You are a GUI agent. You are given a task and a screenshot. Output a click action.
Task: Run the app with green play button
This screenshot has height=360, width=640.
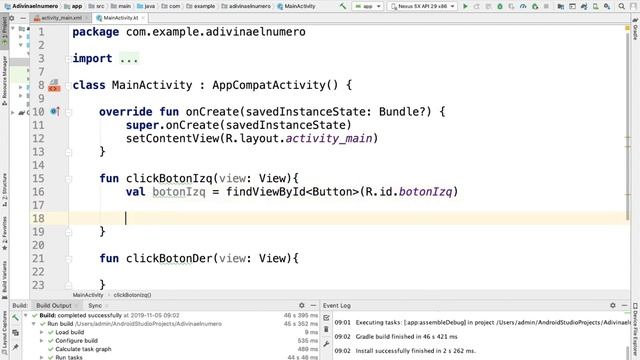pyautogui.click(x=465, y=6)
